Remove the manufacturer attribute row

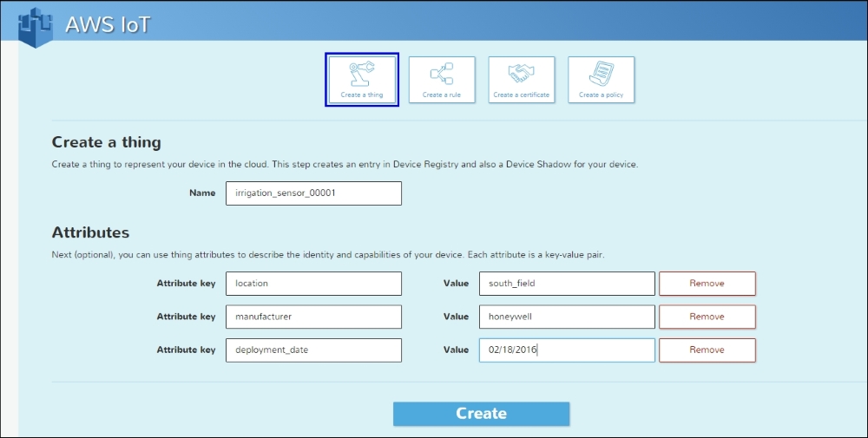pyautogui.click(x=707, y=317)
